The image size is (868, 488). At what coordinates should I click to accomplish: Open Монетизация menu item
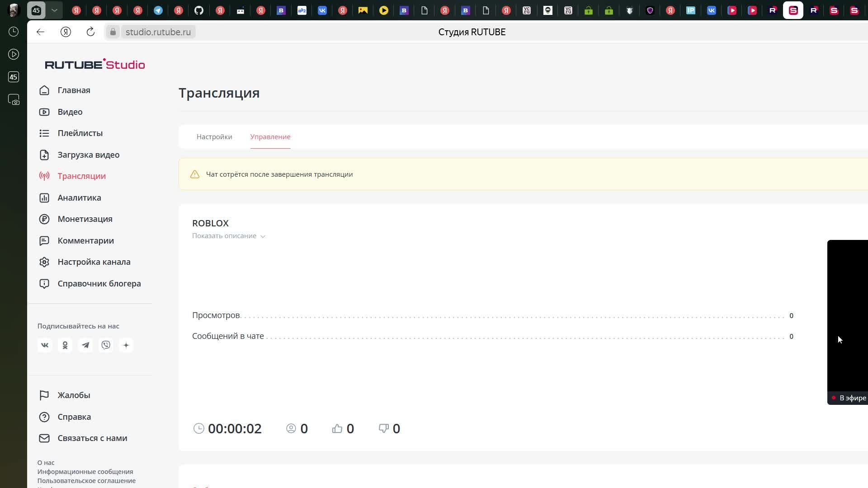[x=85, y=219]
